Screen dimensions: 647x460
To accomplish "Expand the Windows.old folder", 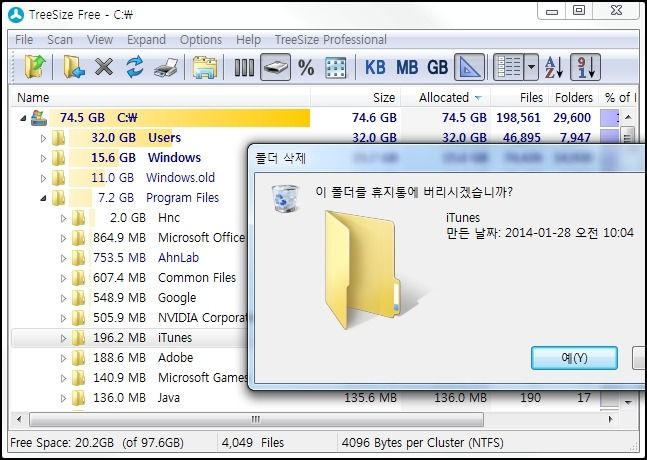I will [43, 178].
